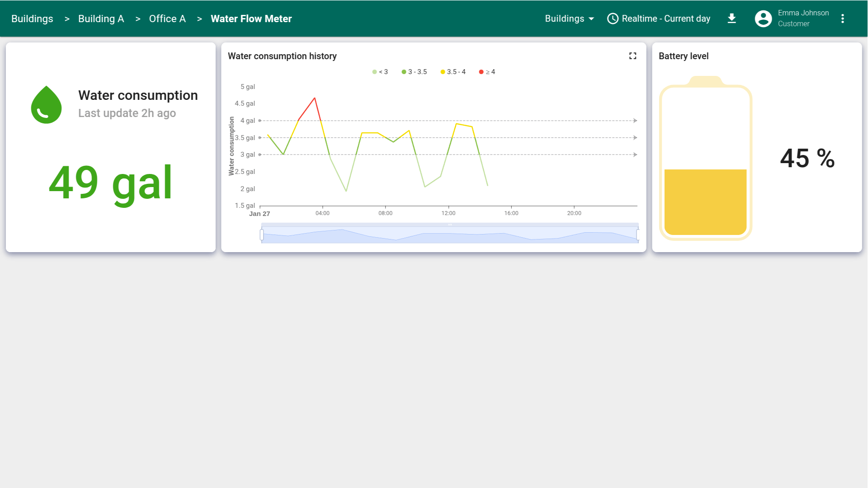
Task: Navigate to Office A breadcrumb
Action: tap(167, 19)
